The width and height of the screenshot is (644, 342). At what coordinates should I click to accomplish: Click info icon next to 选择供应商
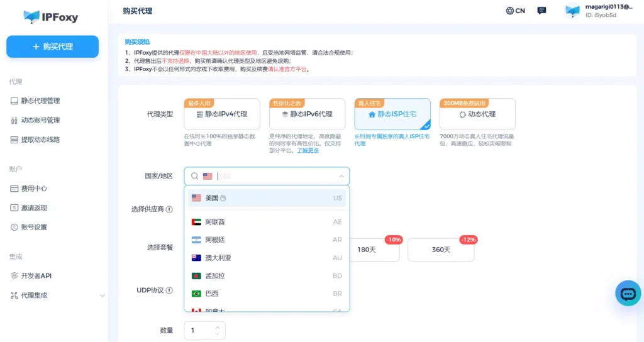point(169,209)
